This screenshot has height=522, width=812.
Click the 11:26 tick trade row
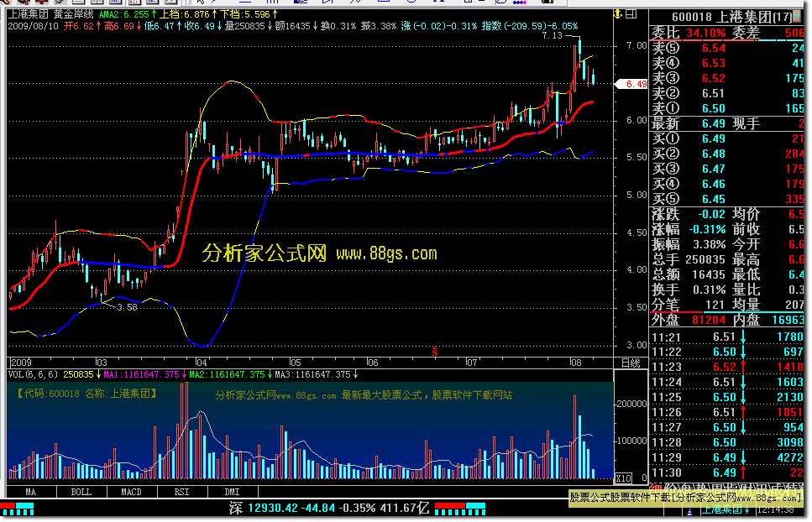[x=727, y=412]
